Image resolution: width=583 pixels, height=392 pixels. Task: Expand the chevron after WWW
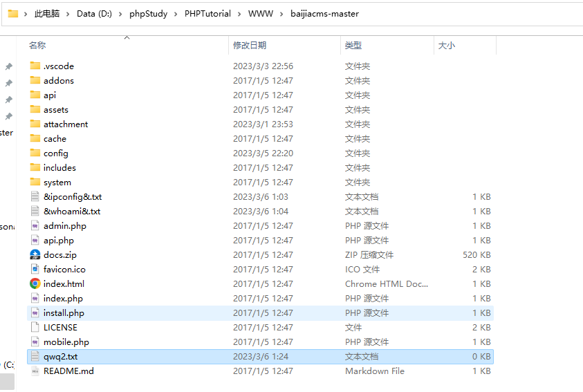tap(282, 14)
